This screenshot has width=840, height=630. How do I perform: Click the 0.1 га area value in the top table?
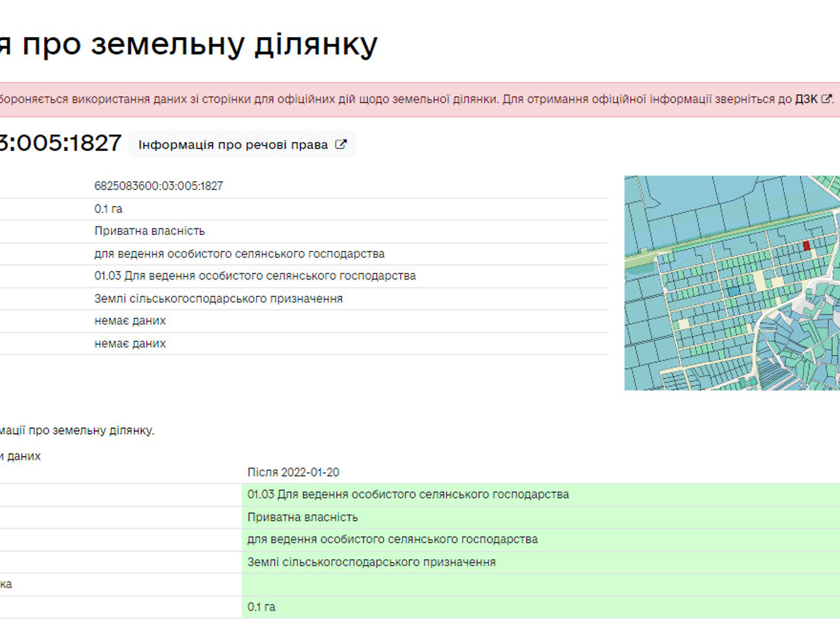point(108,209)
